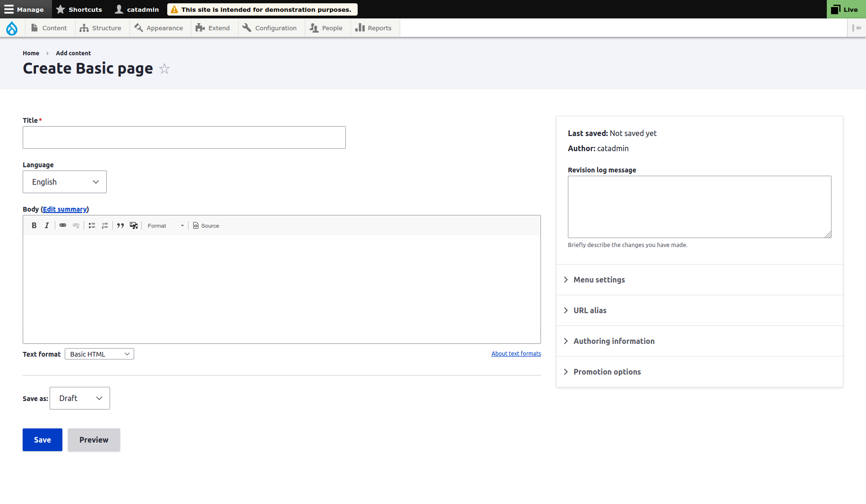Insert an image via the editor toolbar
Viewport: 866px width, 504px height.
point(134,225)
